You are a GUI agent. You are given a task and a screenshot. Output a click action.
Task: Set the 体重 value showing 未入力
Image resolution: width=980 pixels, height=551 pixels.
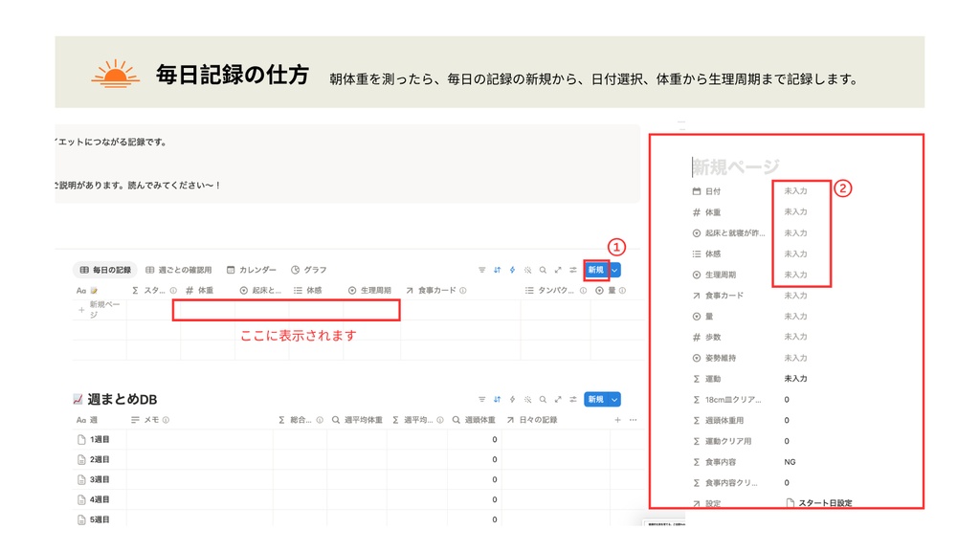click(x=795, y=211)
